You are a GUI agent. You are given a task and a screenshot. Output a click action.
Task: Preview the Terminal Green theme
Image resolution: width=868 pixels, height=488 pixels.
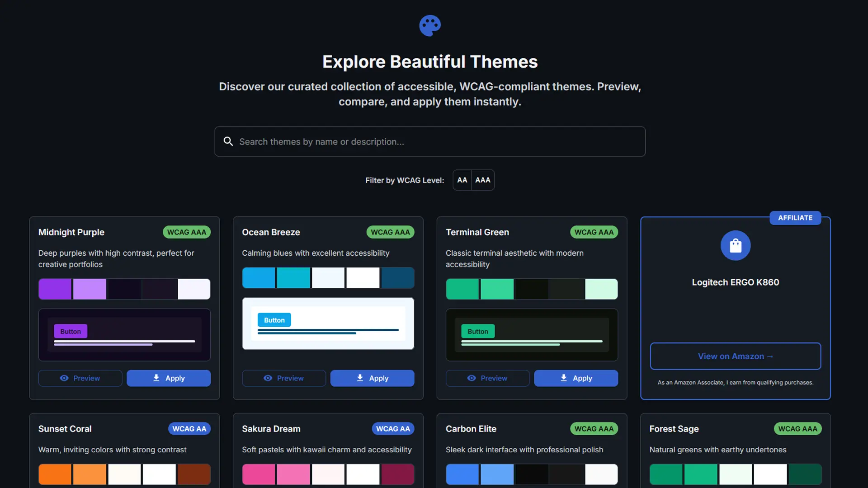click(487, 378)
